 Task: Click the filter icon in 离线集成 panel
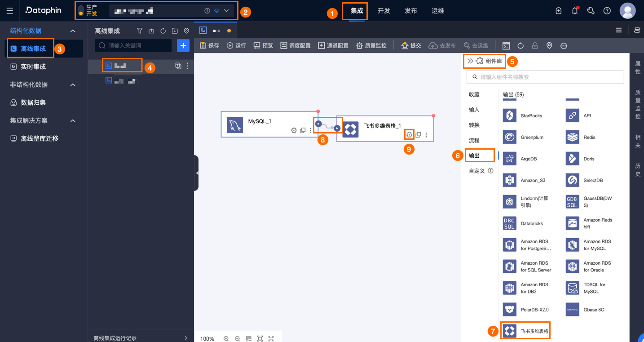[x=140, y=31]
